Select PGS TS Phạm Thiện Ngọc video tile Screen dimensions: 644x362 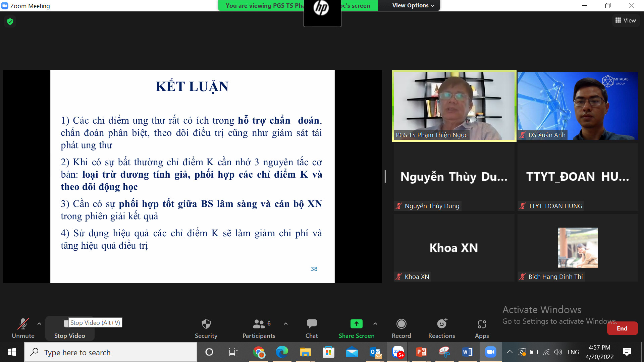tap(454, 106)
